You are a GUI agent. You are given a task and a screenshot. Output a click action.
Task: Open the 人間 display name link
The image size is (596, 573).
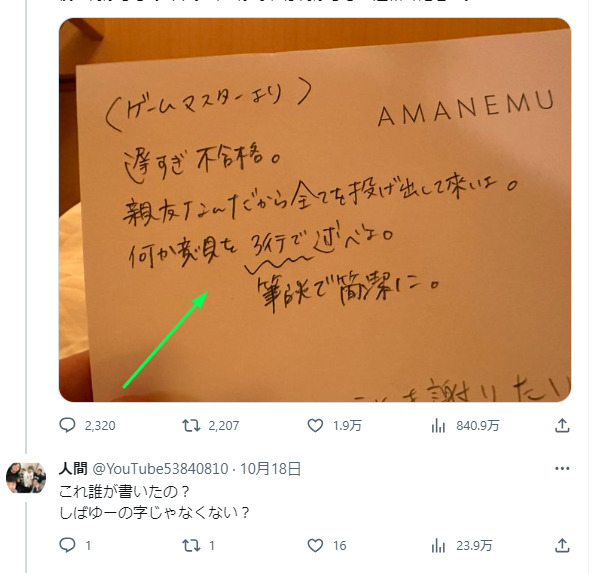point(73,468)
